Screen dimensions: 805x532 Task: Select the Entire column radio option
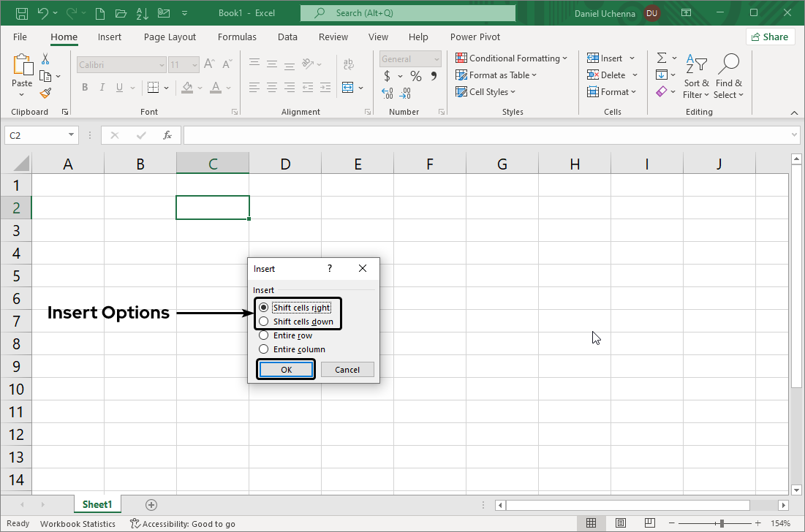click(264, 349)
